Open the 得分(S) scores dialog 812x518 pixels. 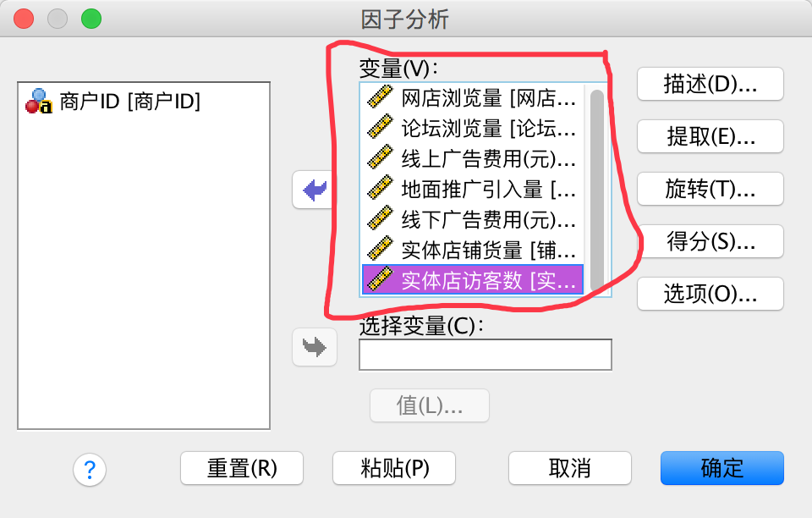pos(710,241)
